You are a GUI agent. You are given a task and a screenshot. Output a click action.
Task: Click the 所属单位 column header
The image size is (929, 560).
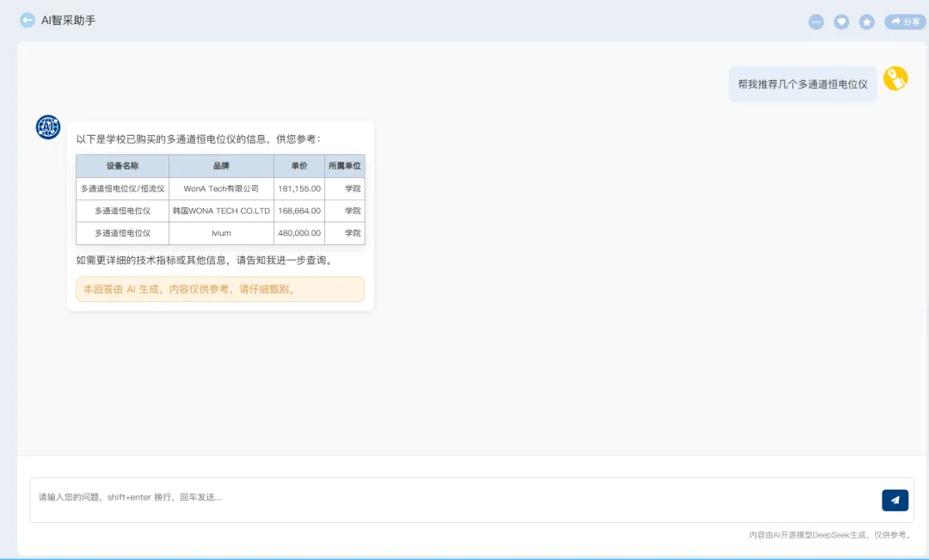click(x=345, y=166)
